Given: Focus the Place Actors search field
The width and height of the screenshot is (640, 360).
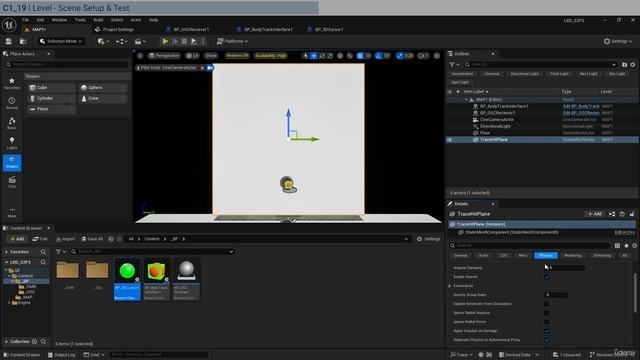Looking at the screenshot, I should click(66, 64).
